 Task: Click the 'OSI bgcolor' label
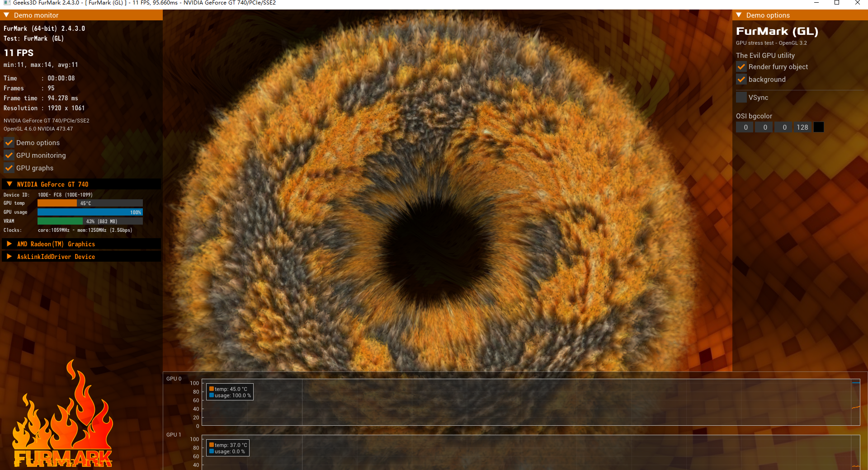pyautogui.click(x=754, y=116)
